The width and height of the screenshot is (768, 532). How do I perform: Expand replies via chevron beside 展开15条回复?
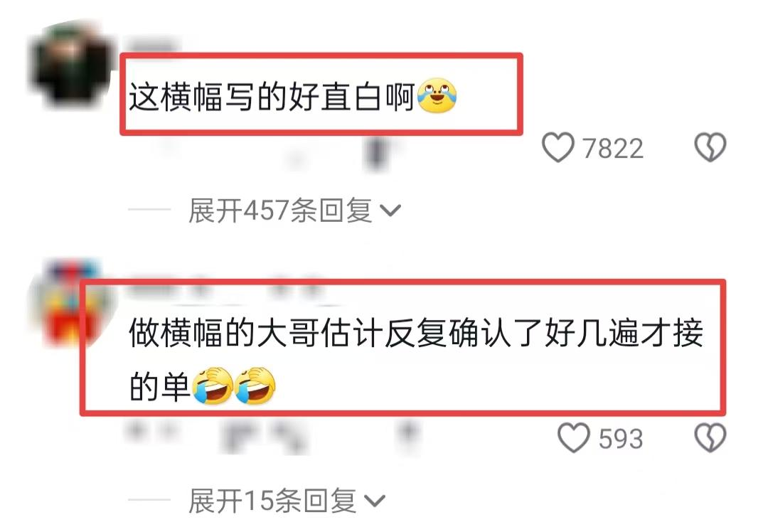(375, 501)
